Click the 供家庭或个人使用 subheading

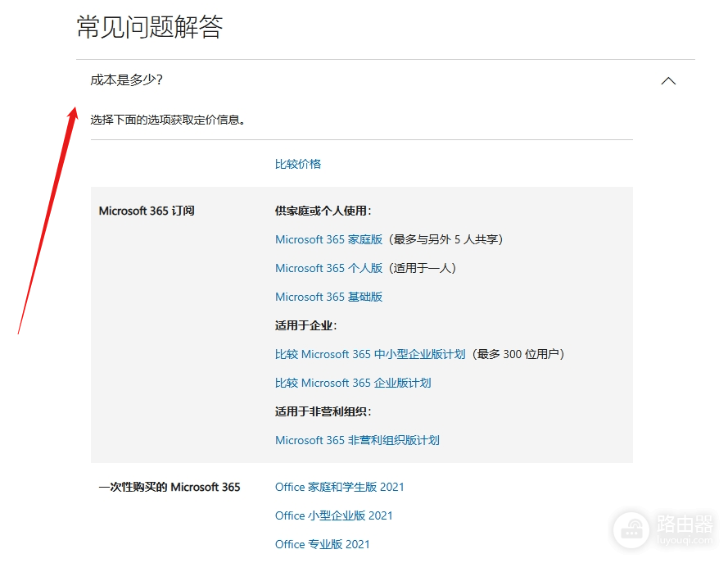323,211
